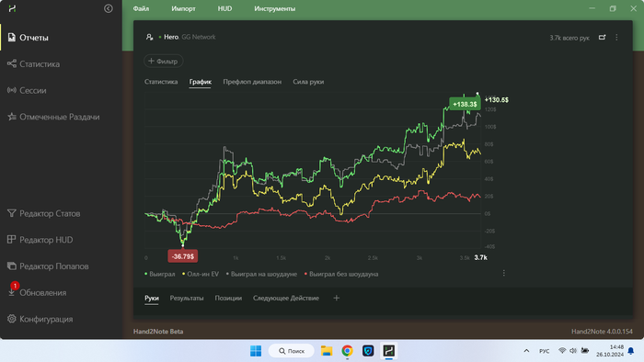Open the chart legend three-dot menu
This screenshot has width=644, height=362.
504,274
